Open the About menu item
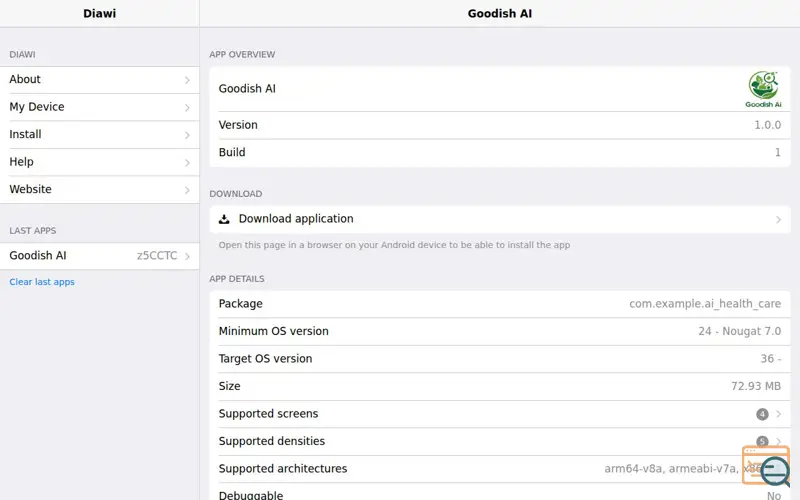Screen dimensions: 800x500 click(x=99, y=80)
